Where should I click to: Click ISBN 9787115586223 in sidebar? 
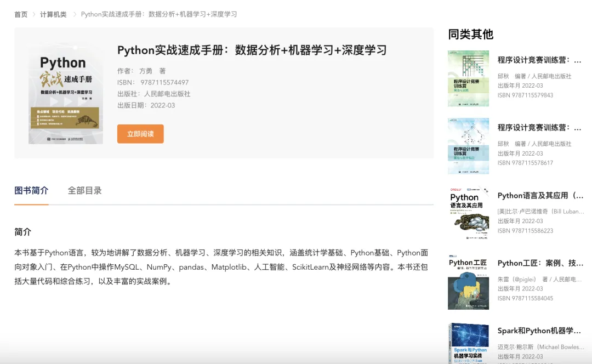point(525,231)
